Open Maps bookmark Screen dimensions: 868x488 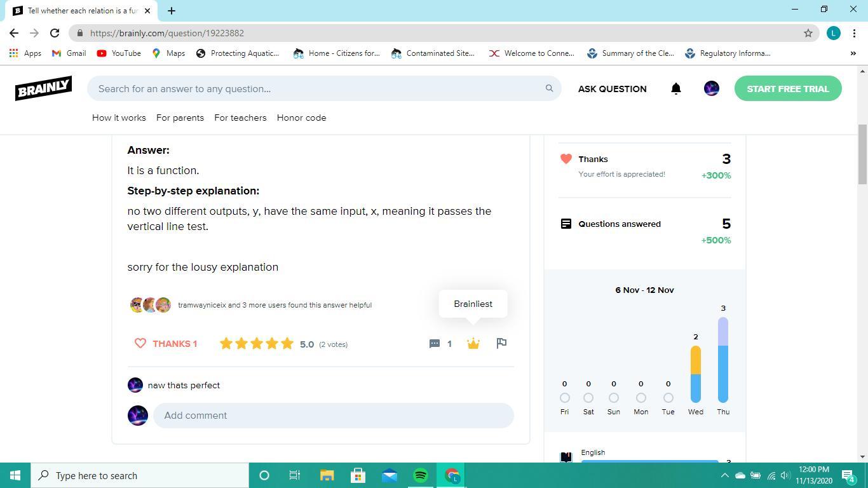click(168, 53)
